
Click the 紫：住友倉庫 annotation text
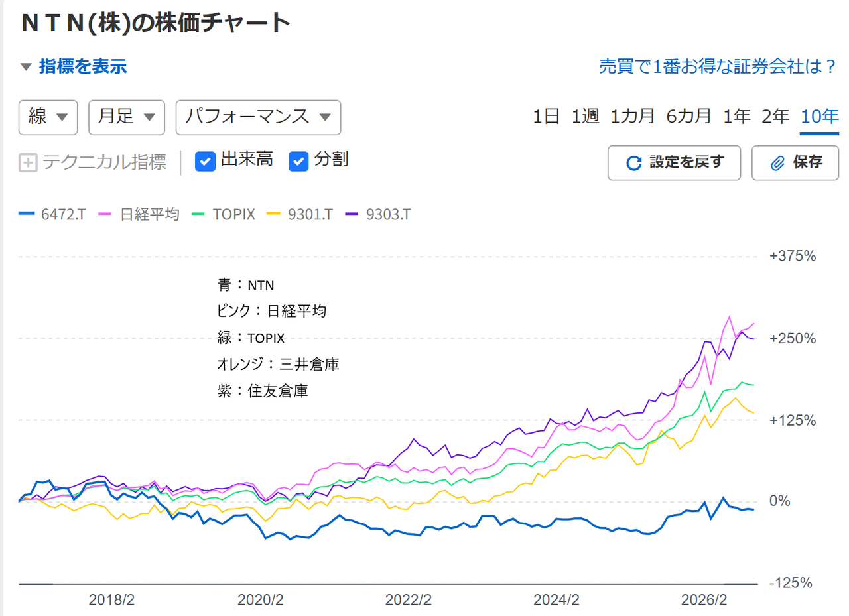263,391
